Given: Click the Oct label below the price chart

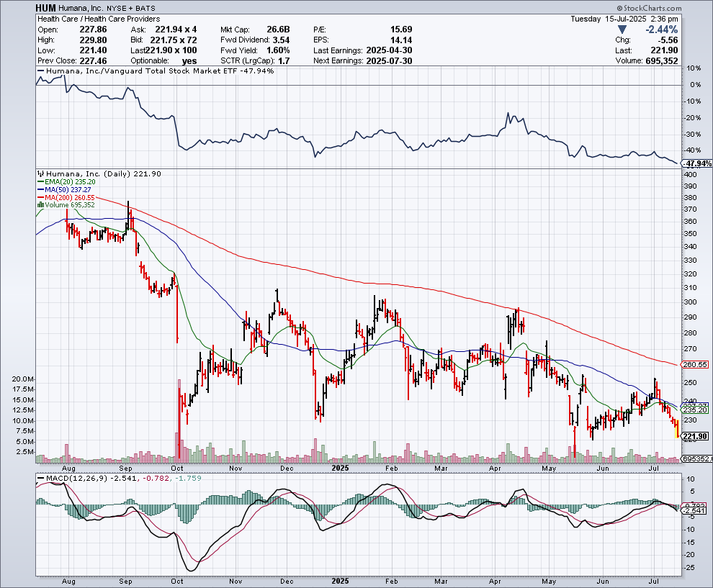Looking at the screenshot, I should pyautogui.click(x=176, y=468).
